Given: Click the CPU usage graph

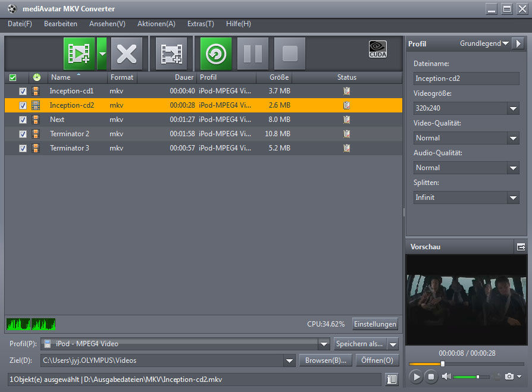Looking at the screenshot, I should [x=31, y=324].
